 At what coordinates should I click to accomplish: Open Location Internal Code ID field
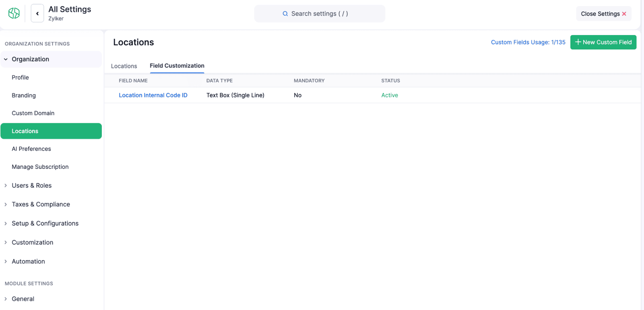153,95
